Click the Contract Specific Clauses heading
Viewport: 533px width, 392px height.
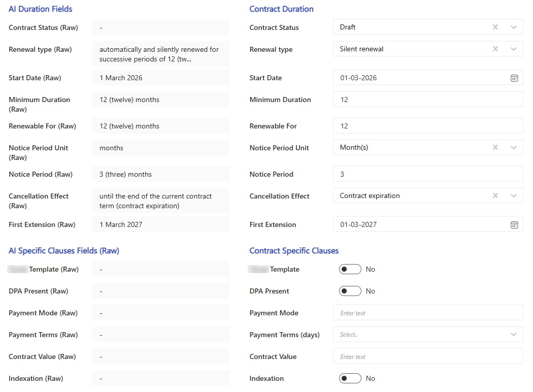[x=294, y=251]
